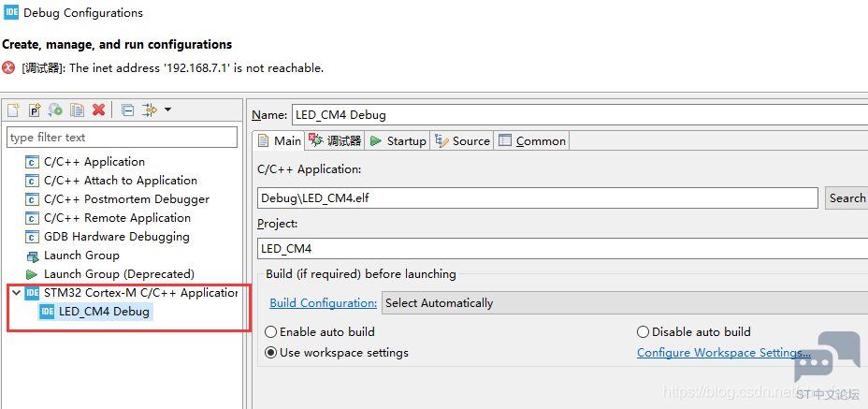Open the Select Automatically build configuration dropdown
868x409 pixels.
(625, 303)
